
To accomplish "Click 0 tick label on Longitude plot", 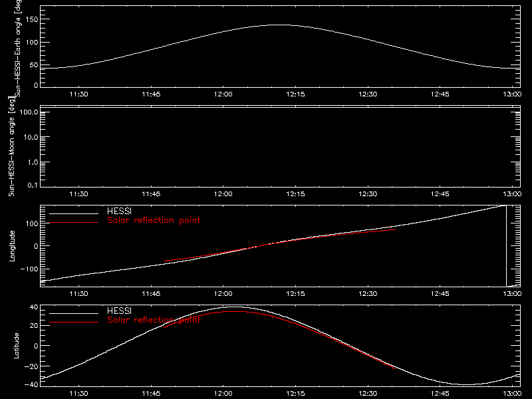I will coord(37,246).
